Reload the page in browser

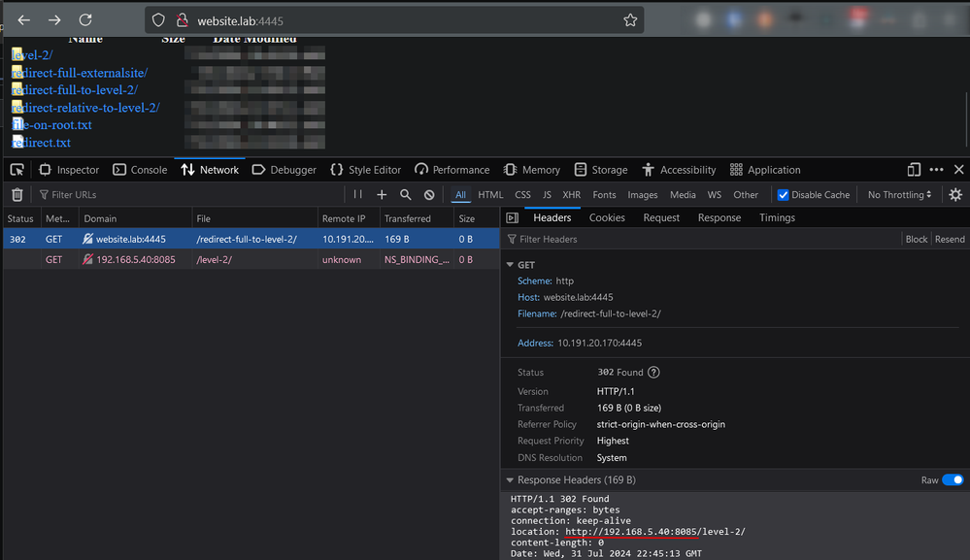85,20
